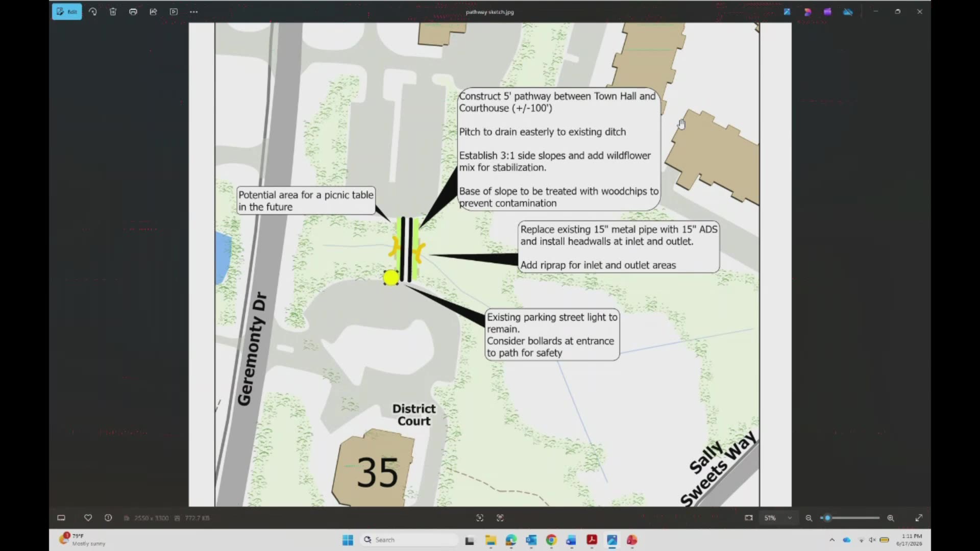Image resolution: width=980 pixels, height=551 pixels.
Task: Open the Share icon in toolbar
Action: 153,12
